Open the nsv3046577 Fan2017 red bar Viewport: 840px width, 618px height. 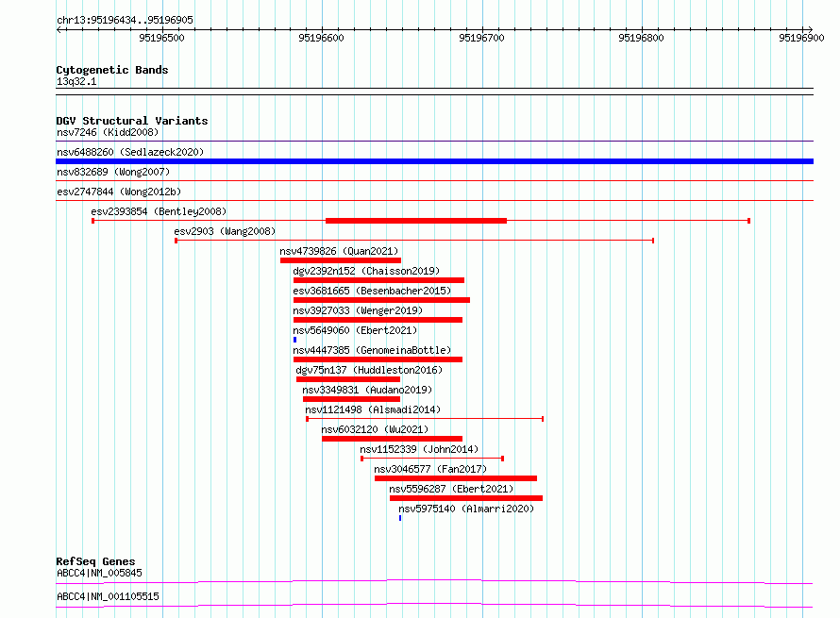tap(456, 478)
